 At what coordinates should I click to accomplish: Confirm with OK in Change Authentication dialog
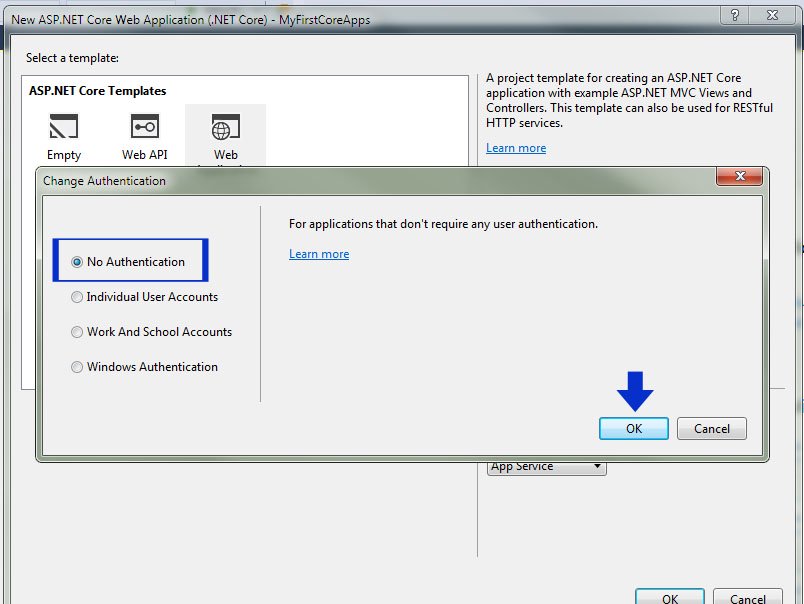click(x=634, y=429)
